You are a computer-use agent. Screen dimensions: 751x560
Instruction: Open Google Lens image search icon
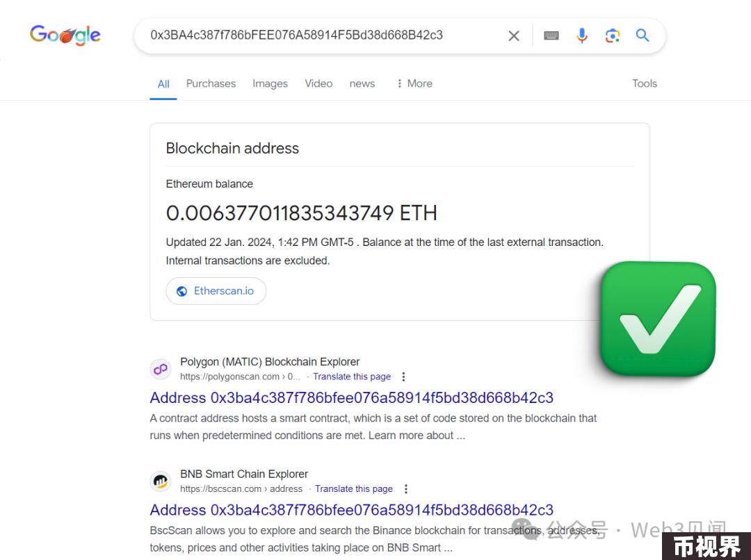click(x=612, y=35)
